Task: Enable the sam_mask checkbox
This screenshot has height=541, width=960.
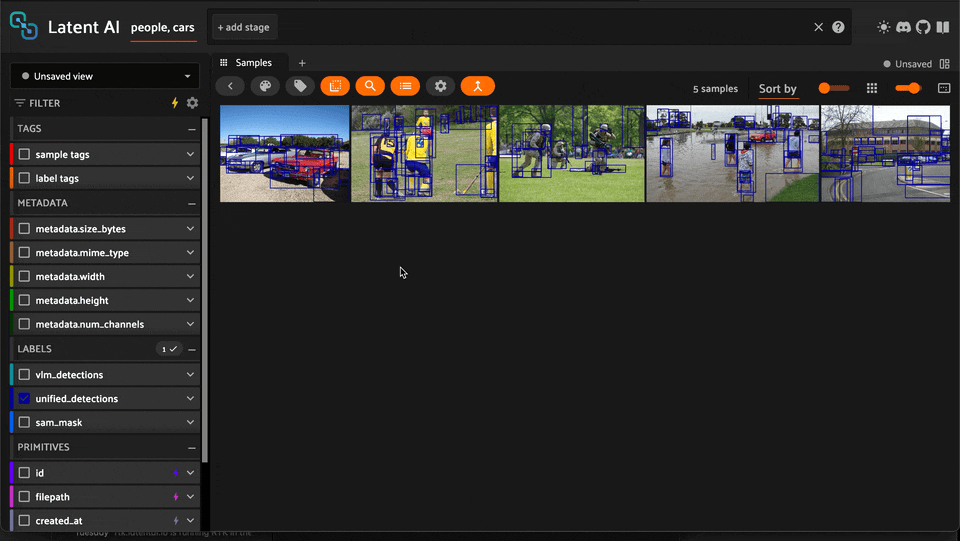Action: (24, 422)
